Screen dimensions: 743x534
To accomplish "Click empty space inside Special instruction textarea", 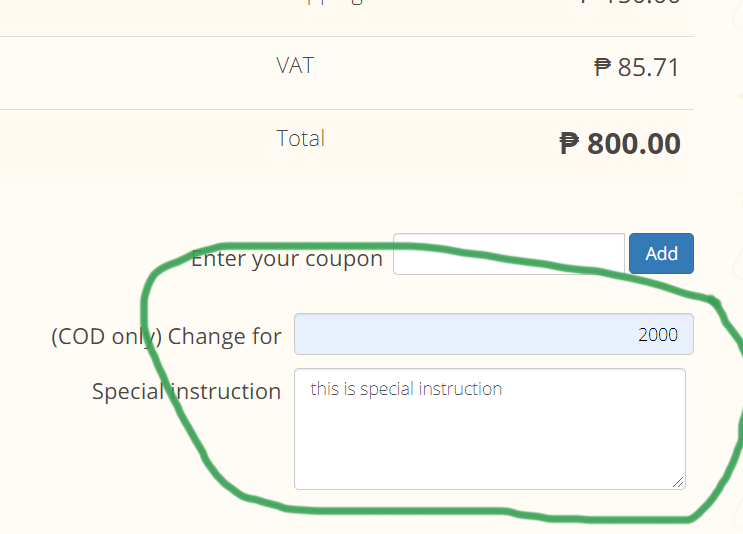I will [490, 445].
